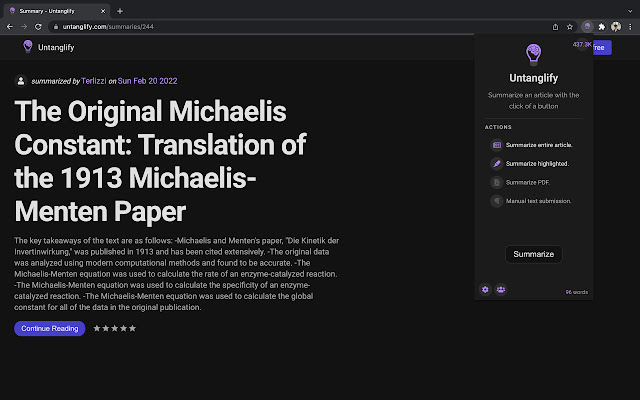This screenshot has height=400, width=640.
Task: Select Summarize entire article action
Action: coord(538,145)
